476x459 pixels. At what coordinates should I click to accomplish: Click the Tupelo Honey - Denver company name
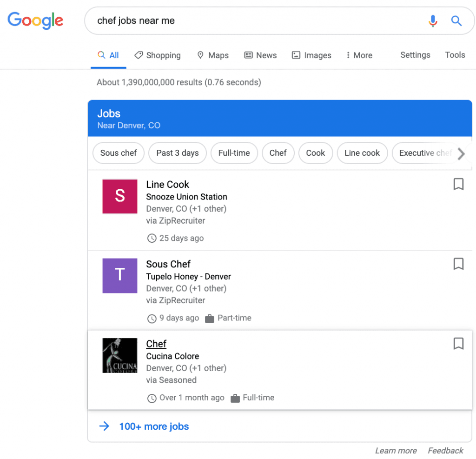pyautogui.click(x=189, y=276)
